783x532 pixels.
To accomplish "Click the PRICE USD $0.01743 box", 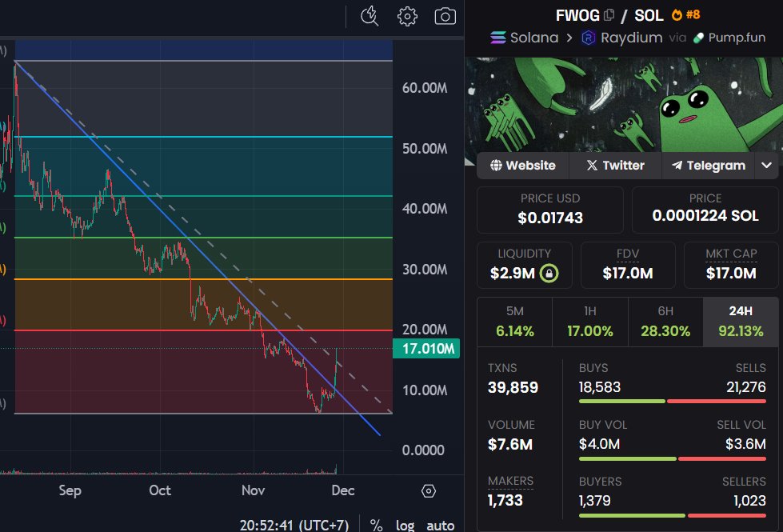I will click(549, 210).
